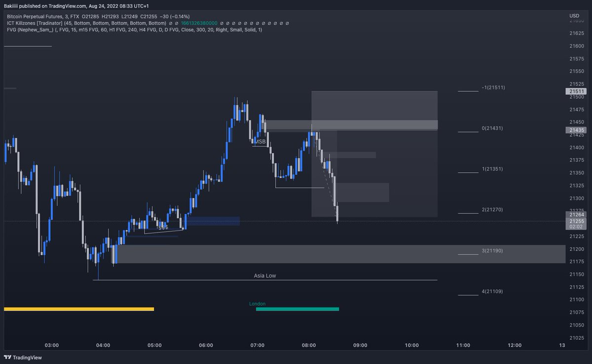Image resolution: width=592 pixels, height=364 pixels.
Task: Click the 21175 price axis label
Action: [577, 261]
